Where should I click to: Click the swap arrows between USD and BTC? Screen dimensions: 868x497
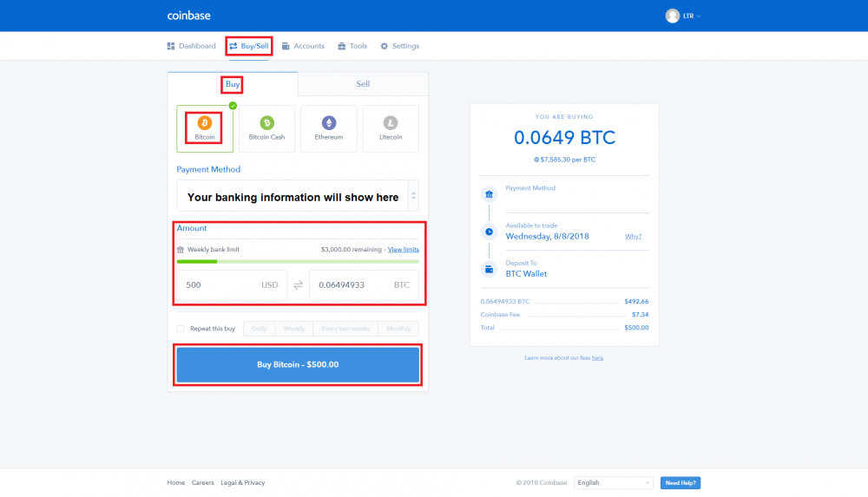(x=298, y=285)
